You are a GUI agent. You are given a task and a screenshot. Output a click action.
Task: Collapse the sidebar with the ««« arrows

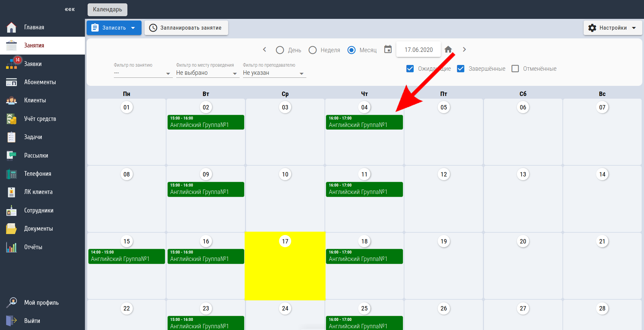(70, 9)
